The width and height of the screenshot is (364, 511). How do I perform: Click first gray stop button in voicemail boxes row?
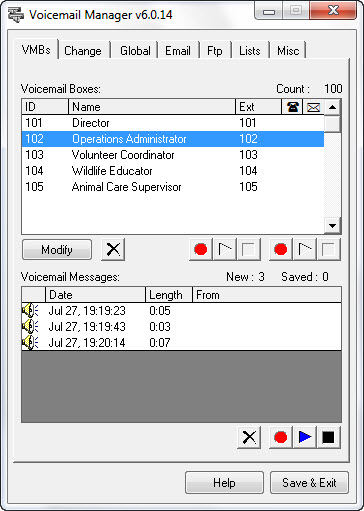coord(248,249)
